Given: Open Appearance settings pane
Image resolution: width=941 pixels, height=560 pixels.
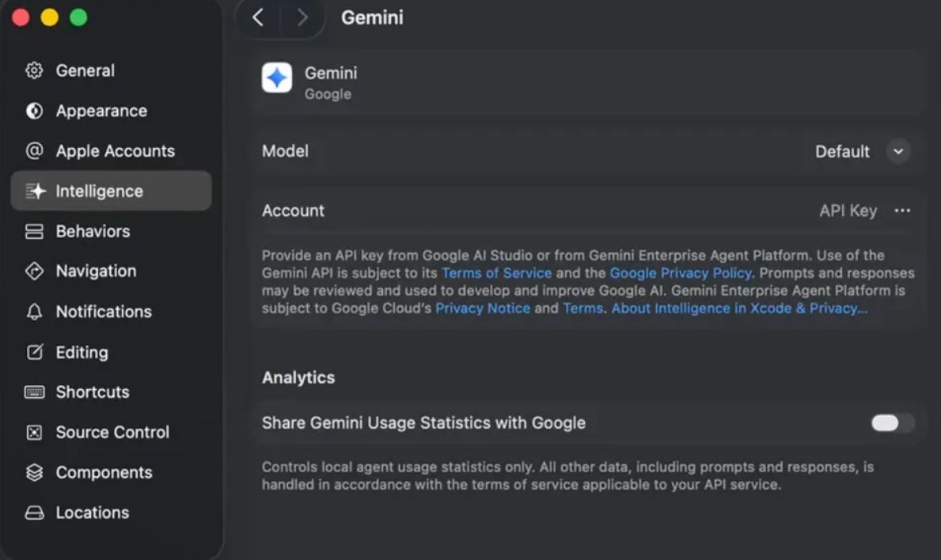Looking at the screenshot, I should click(x=111, y=111).
